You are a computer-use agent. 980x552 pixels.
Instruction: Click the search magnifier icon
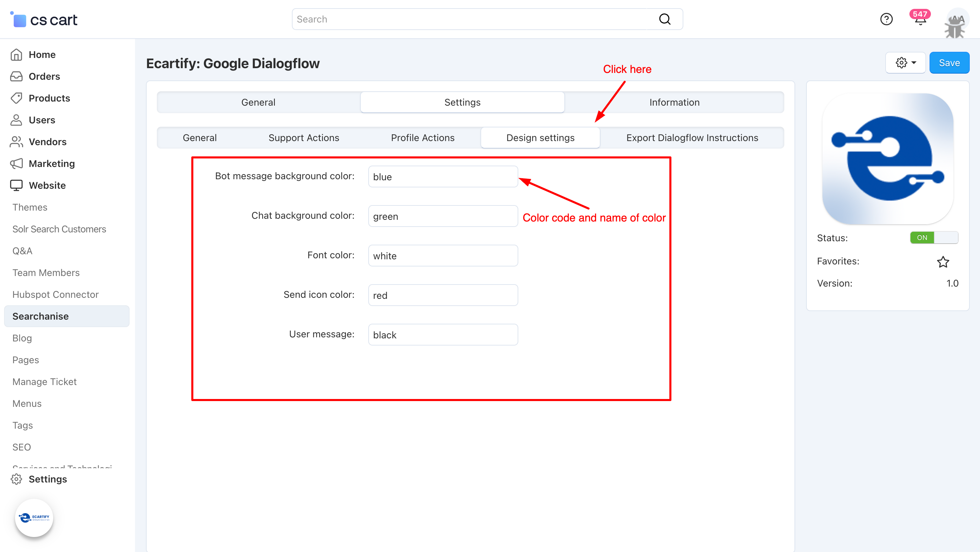pos(664,19)
